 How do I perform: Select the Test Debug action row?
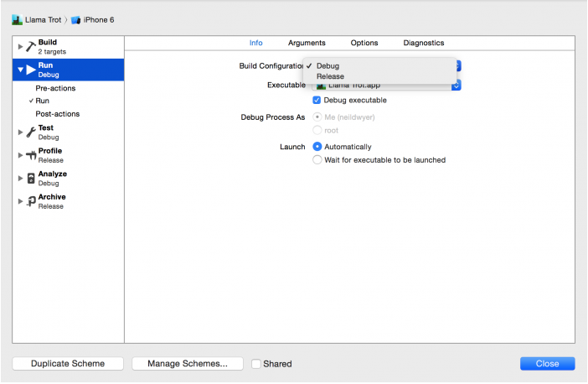68,132
